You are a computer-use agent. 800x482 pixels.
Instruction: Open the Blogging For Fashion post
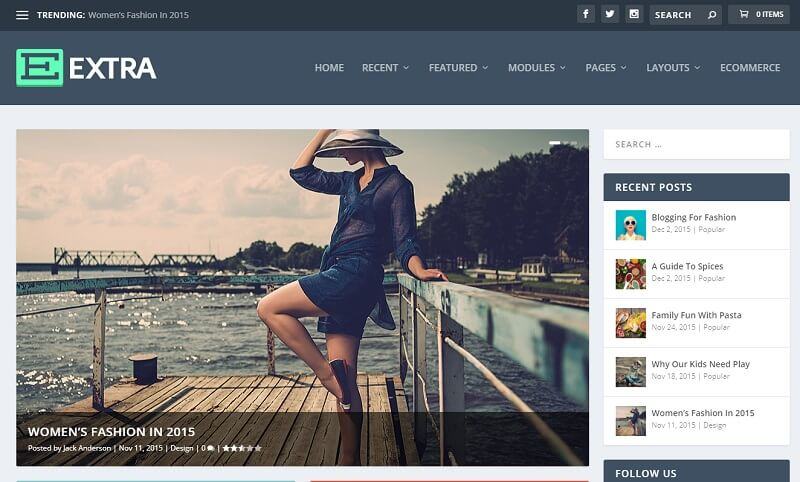click(x=693, y=217)
